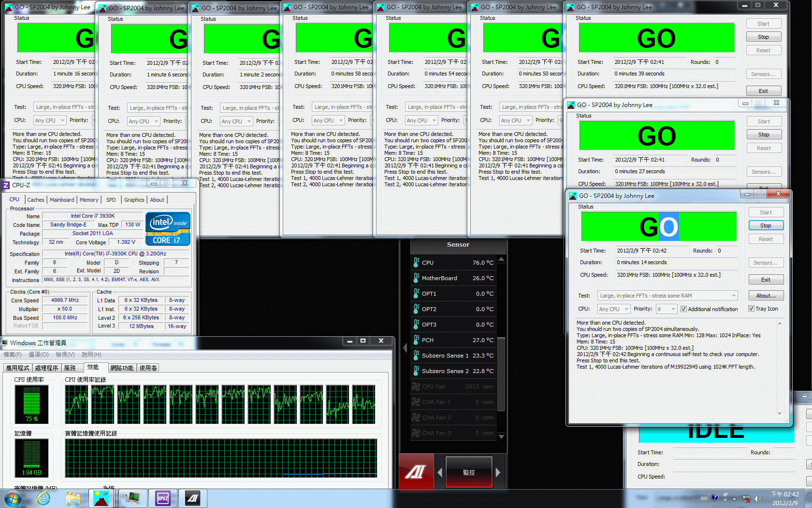Open CPU-Z from the taskbar
This screenshot has height=508, width=812.
pos(163,498)
